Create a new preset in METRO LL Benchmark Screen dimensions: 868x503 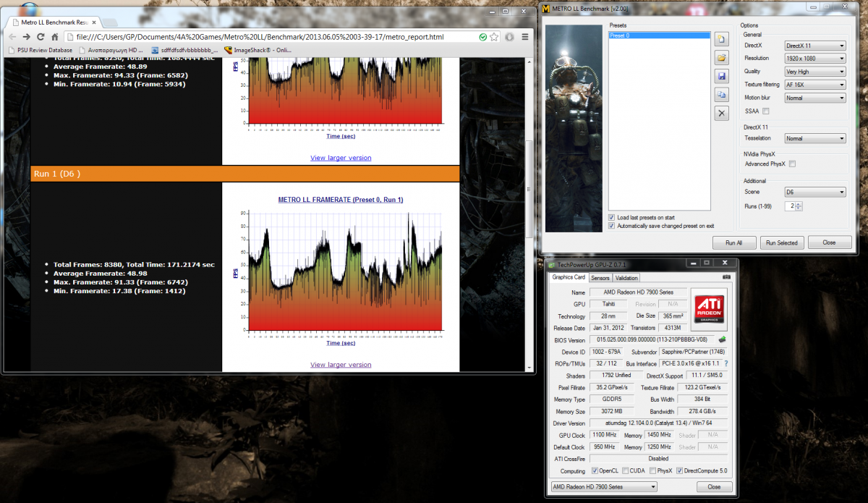(721, 38)
